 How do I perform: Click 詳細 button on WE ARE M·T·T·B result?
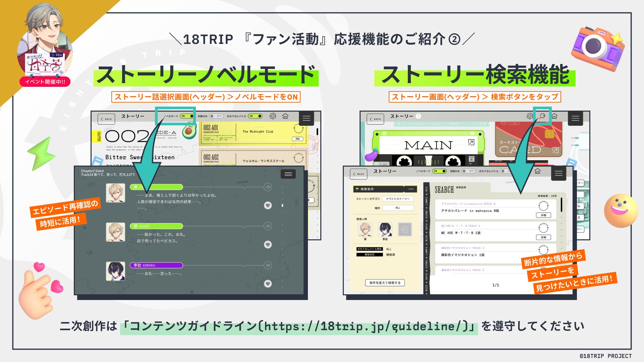point(543,237)
